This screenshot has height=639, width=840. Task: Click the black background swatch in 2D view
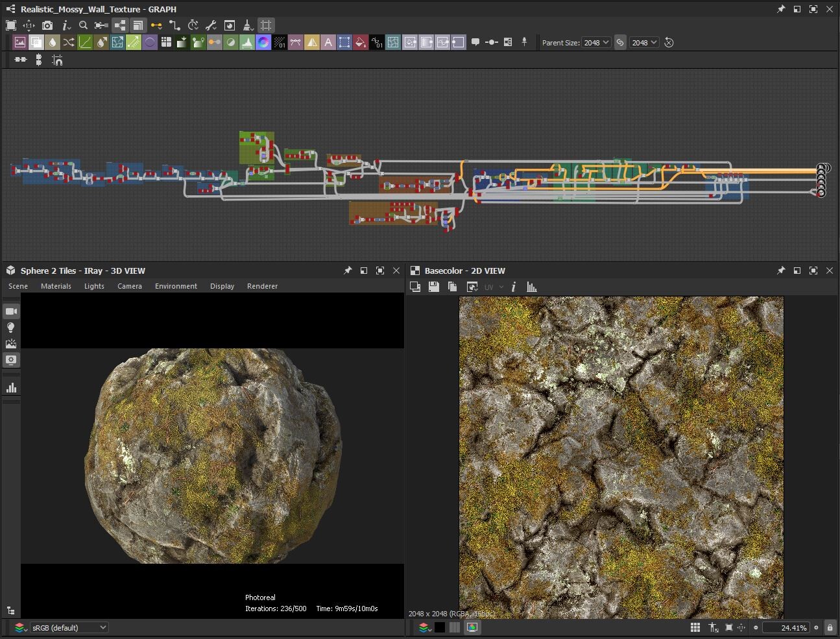coord(440,627)
